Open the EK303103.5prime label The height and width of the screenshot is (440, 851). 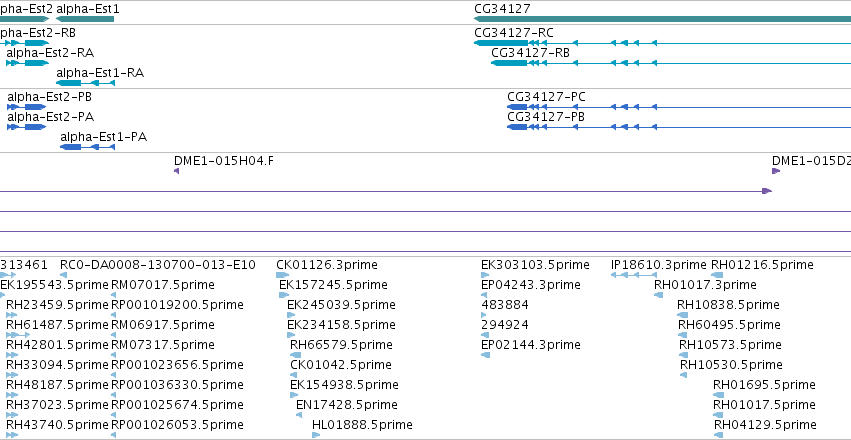click(535, 265)
